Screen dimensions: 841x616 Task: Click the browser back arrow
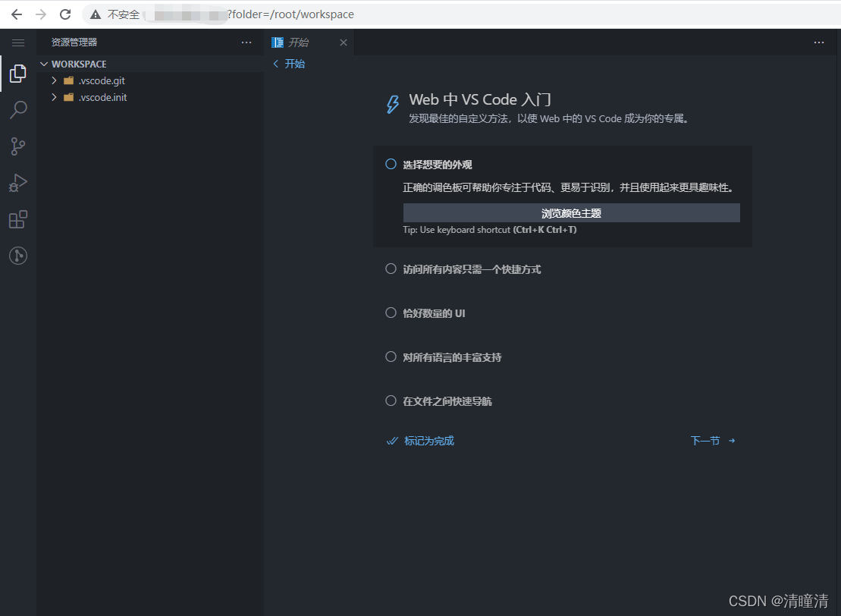click(17, 14)
